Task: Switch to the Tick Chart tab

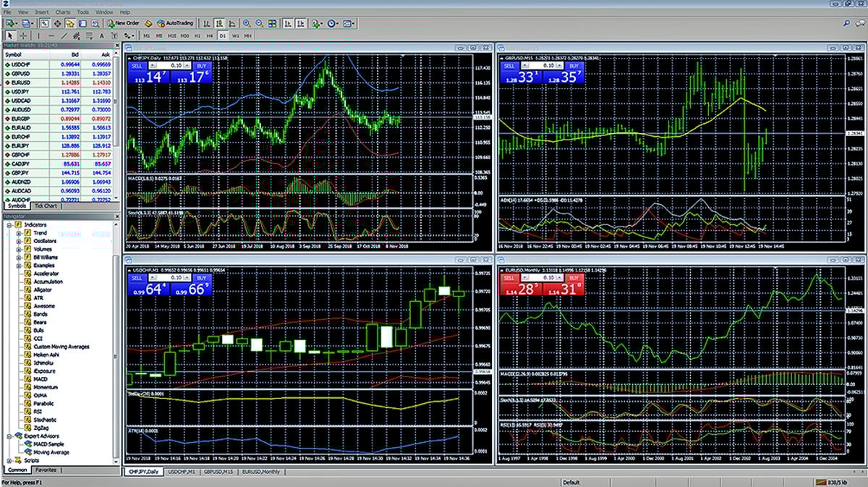Action: 46,206
